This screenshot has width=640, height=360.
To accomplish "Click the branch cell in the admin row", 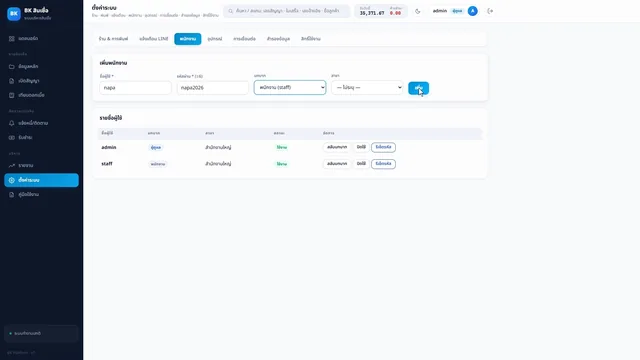I will coord(218,147).
